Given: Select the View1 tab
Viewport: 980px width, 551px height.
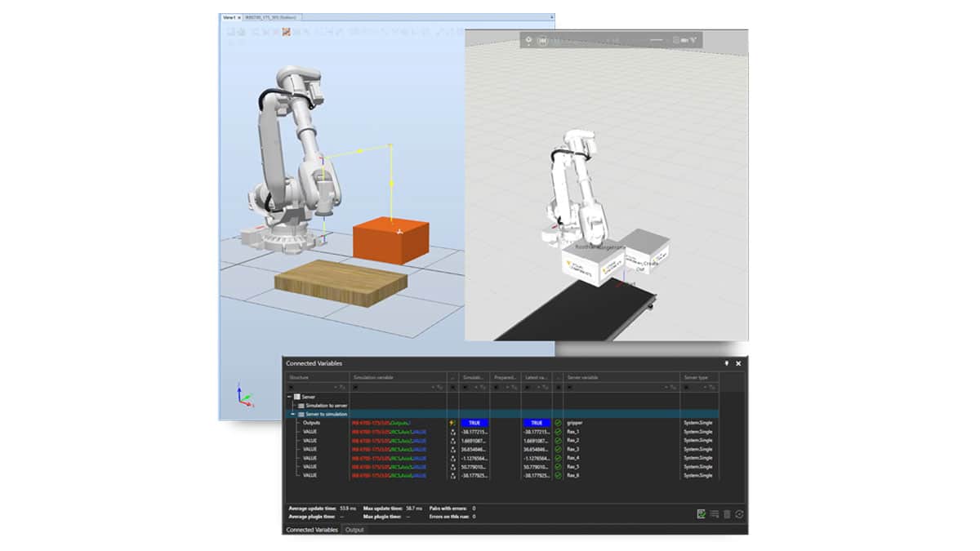Looking at the screenshot, I should (229, 16).
